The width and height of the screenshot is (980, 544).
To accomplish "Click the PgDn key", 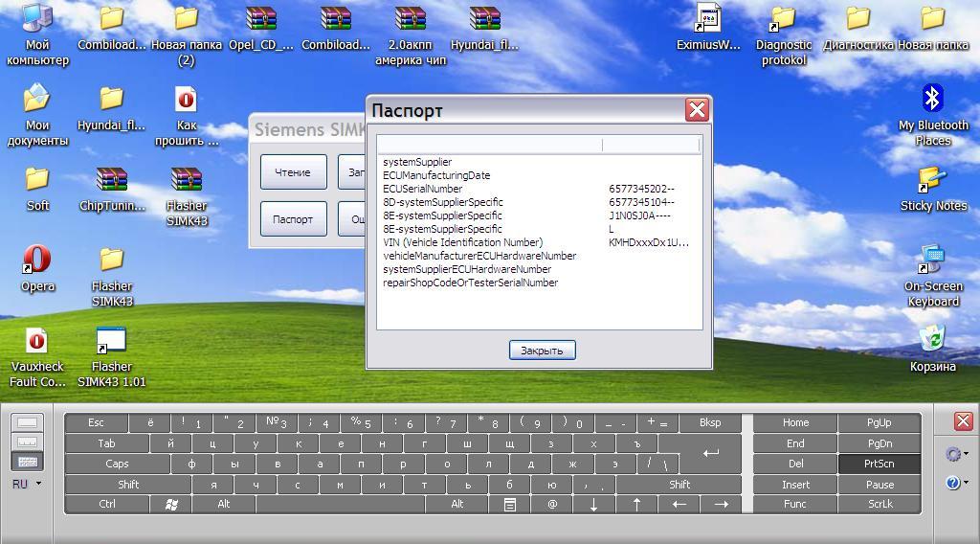I will tap(880, 443).
